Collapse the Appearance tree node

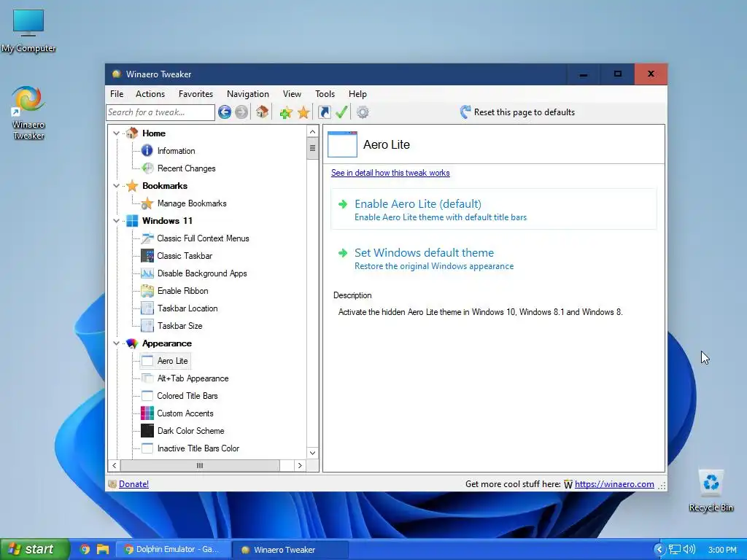116,343
